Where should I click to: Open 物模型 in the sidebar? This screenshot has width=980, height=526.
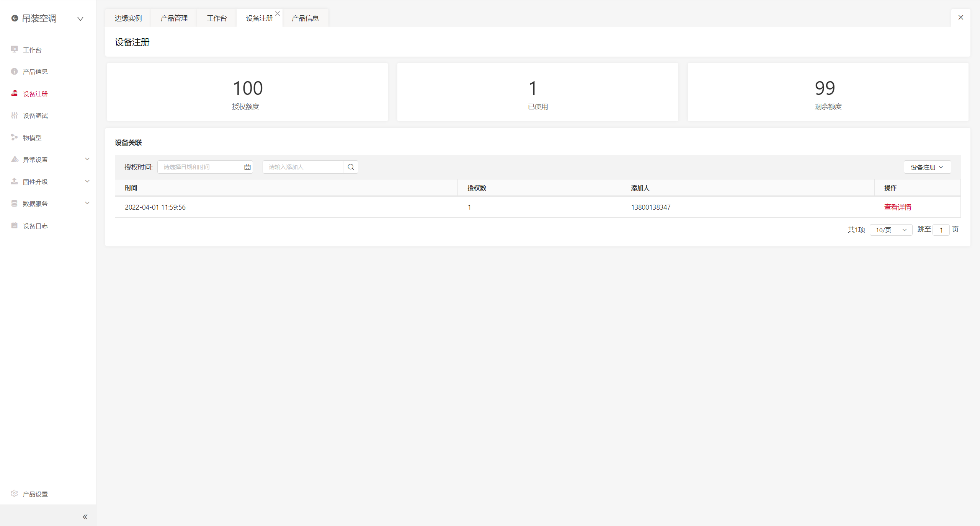(32, 138)
